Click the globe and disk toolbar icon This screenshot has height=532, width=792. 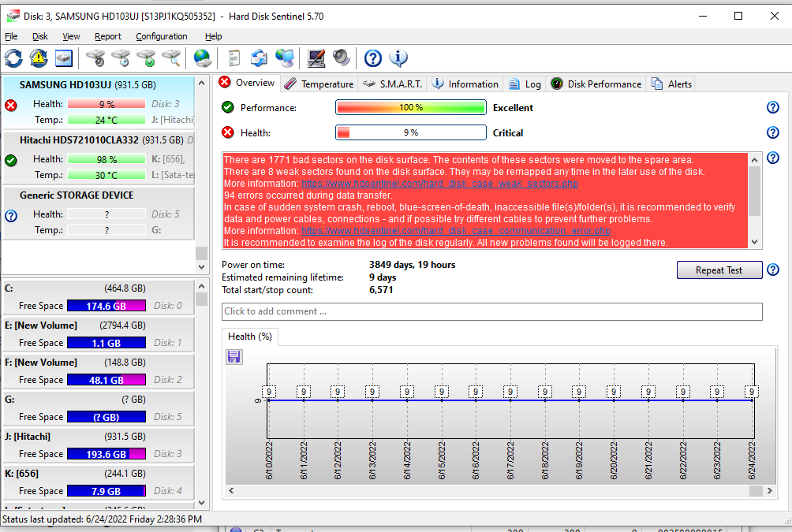[x=203, y=58]
